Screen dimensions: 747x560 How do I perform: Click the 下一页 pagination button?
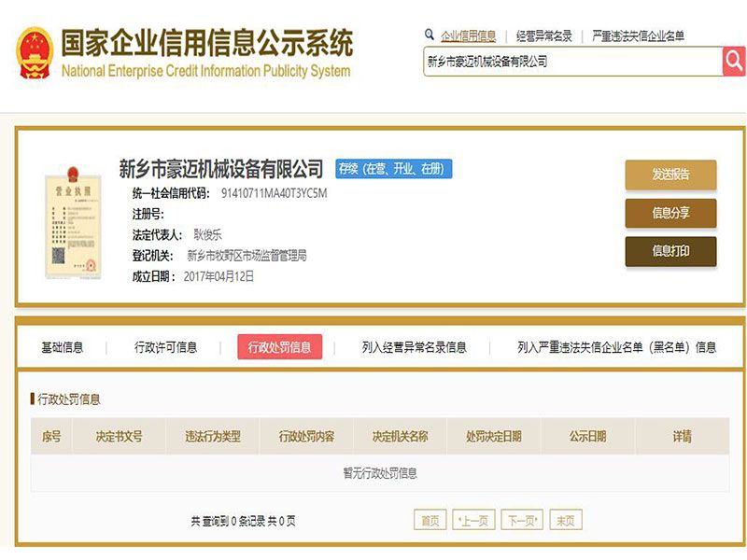(x=523, y=520)
